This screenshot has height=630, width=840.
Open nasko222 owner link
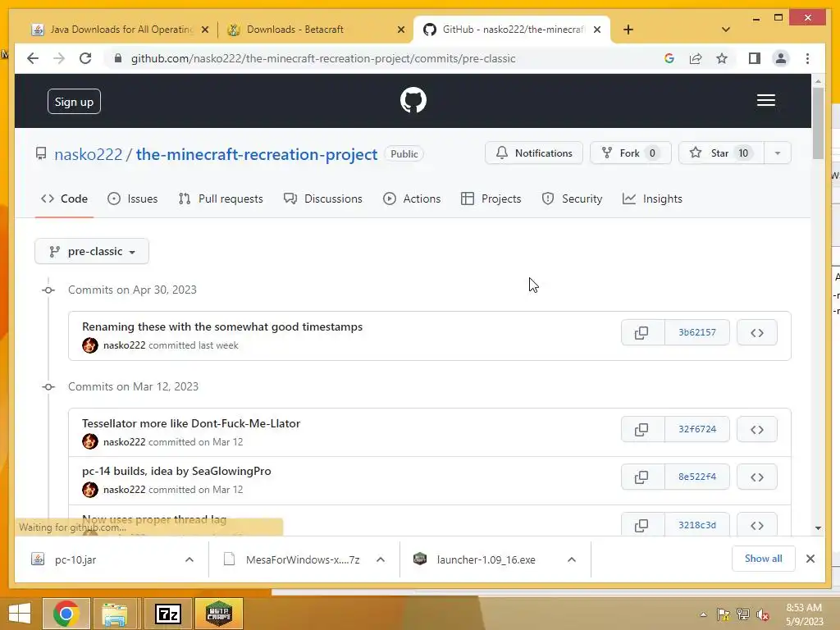pyautogui.click(x=89, y=154)
